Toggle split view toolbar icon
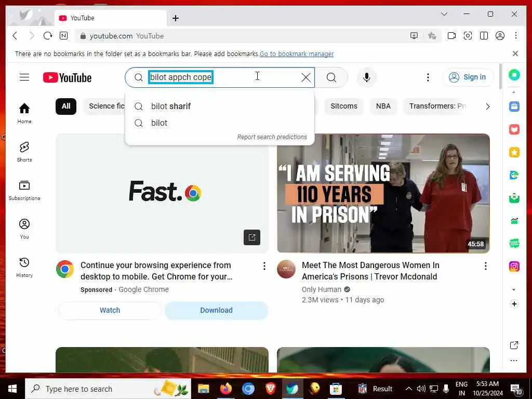The height and width of the screenshot is (399, 532). (484, 36)
